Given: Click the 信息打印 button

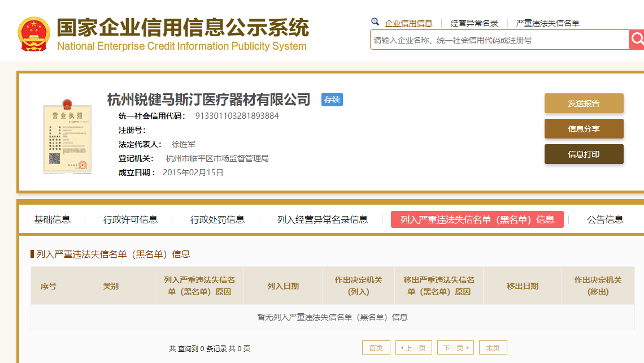Looking at the screenshot, I should point(584,154).
